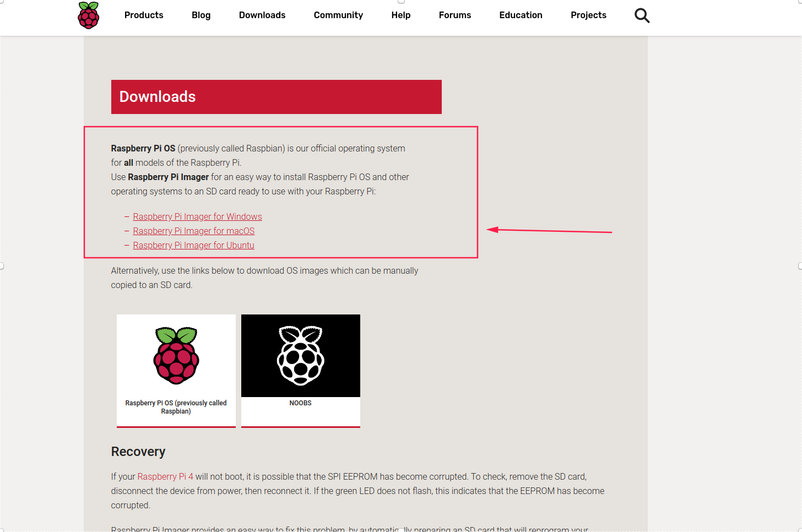Screen dimensions: 802x532
Task: Open Downloads in the navigation bar
Action: tap(262, 15)
